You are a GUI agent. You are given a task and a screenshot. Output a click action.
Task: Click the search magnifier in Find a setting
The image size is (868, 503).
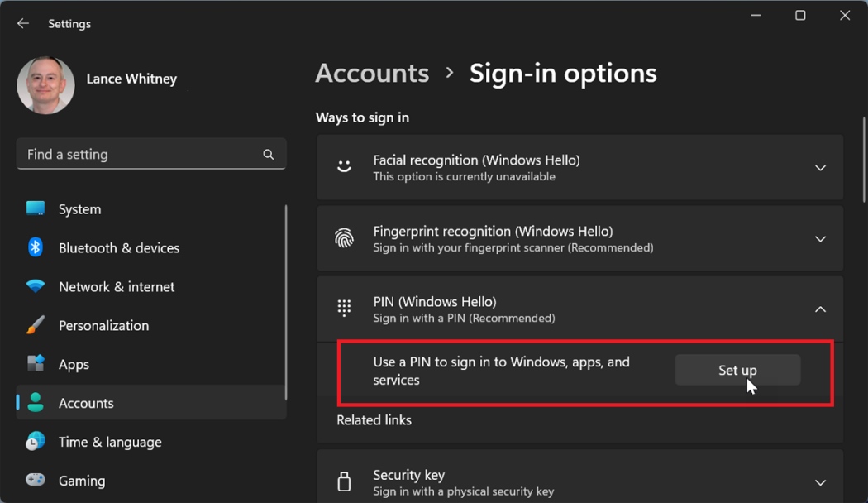click(268, 154)
